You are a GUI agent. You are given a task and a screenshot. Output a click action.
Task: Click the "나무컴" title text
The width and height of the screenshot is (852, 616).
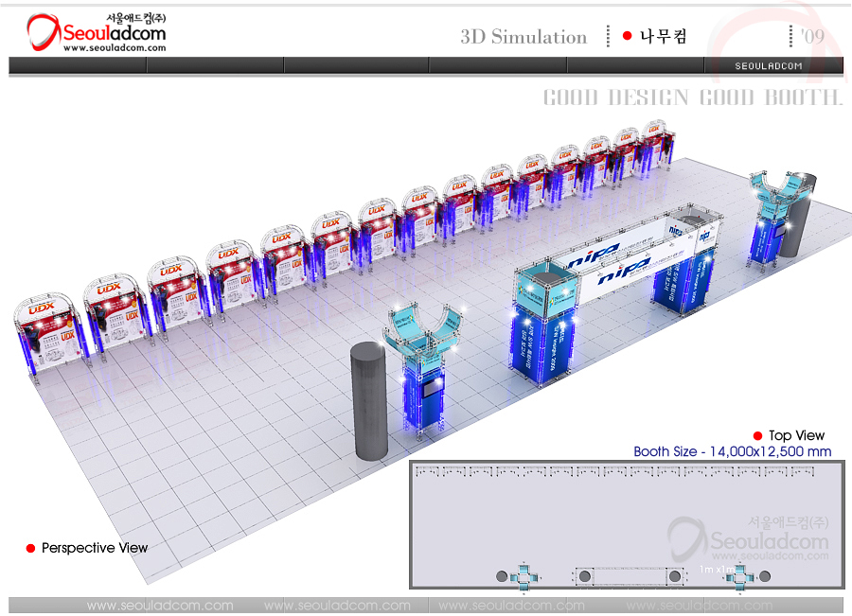[x=664, y=36]
